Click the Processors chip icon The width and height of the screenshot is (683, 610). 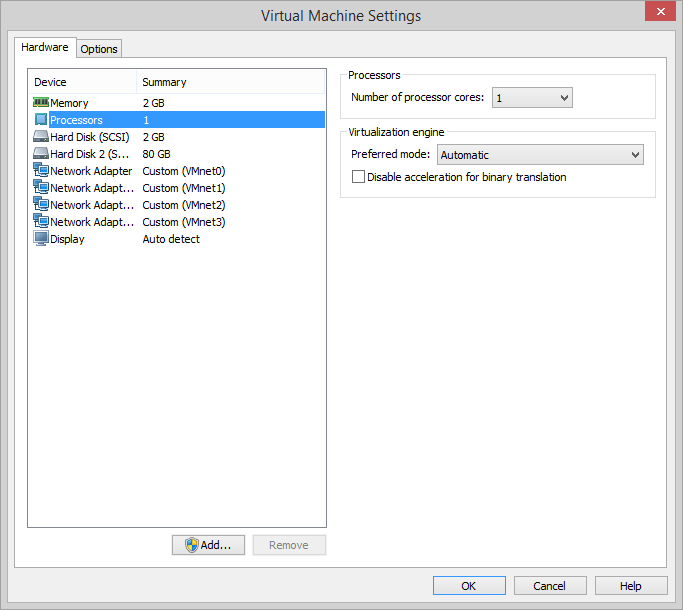41,119
